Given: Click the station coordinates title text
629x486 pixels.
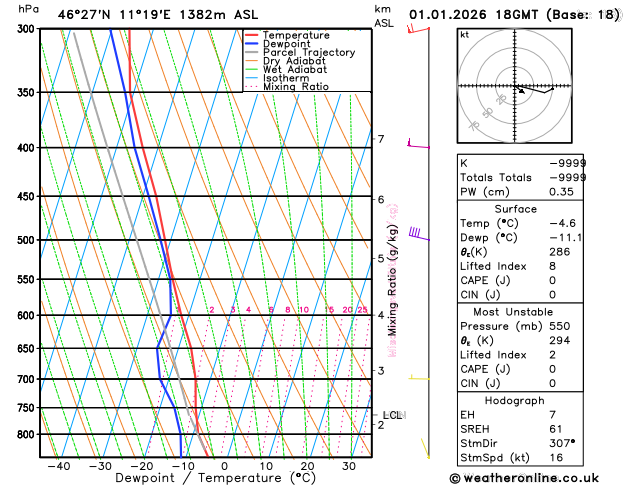Looking at the screenshot, I should pos(141,15).
